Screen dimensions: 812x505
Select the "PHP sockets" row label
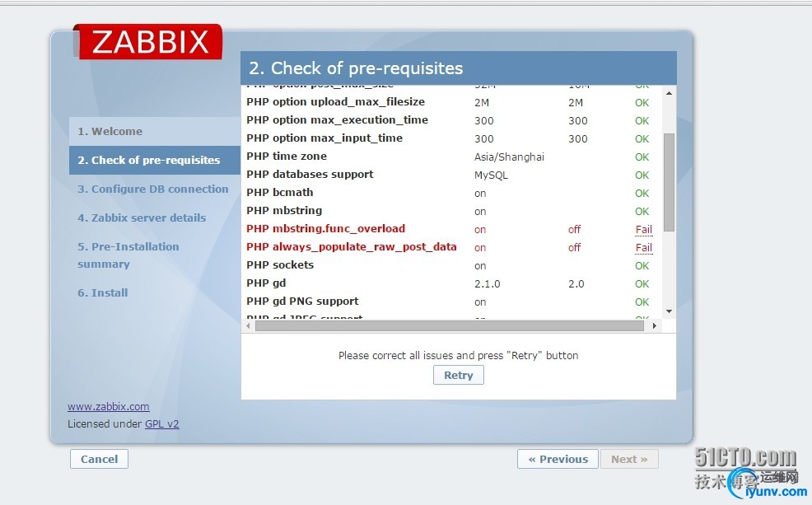click(280, 264)
